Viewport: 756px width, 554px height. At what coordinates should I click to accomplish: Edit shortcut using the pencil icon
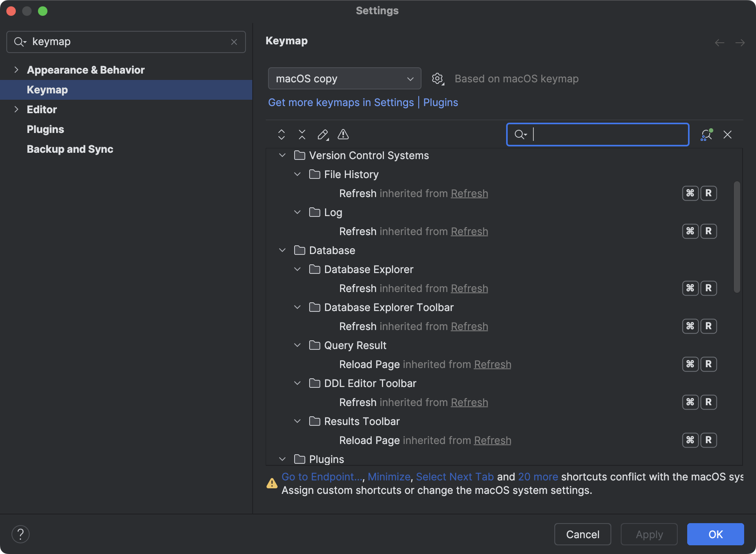point(323,135)
